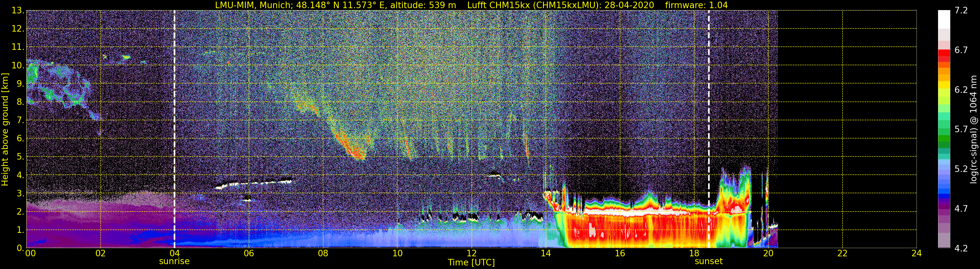Click the height axis tick '3.'
Image resolution: width=980 pixels, height=269 pixels.
point(20,193)
